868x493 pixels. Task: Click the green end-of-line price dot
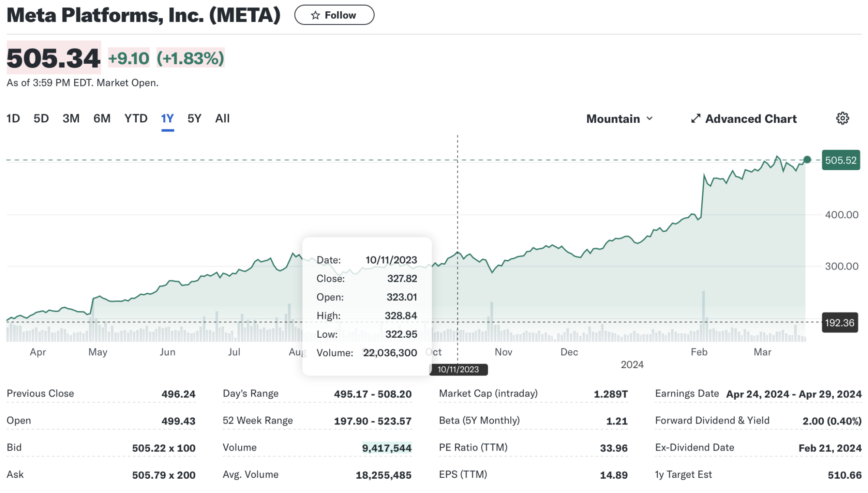point(807,160)
